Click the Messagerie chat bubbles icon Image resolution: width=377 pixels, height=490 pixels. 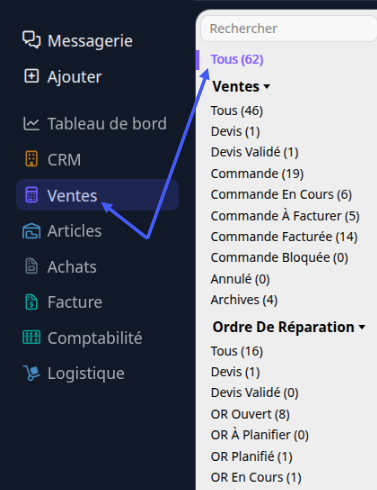pyautogui.click(x=31, y=40)
